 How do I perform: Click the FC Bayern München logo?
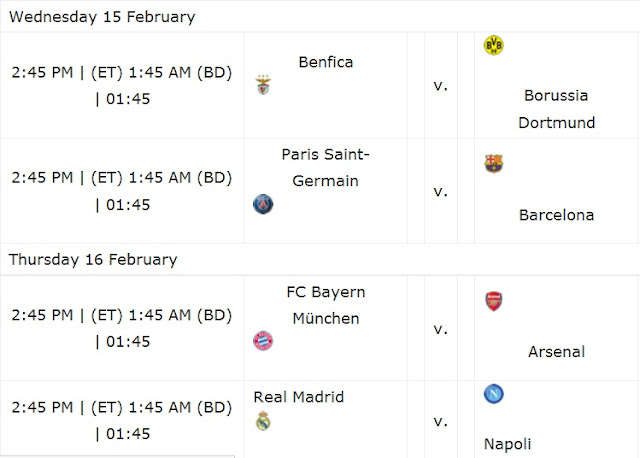pos(263,341)
